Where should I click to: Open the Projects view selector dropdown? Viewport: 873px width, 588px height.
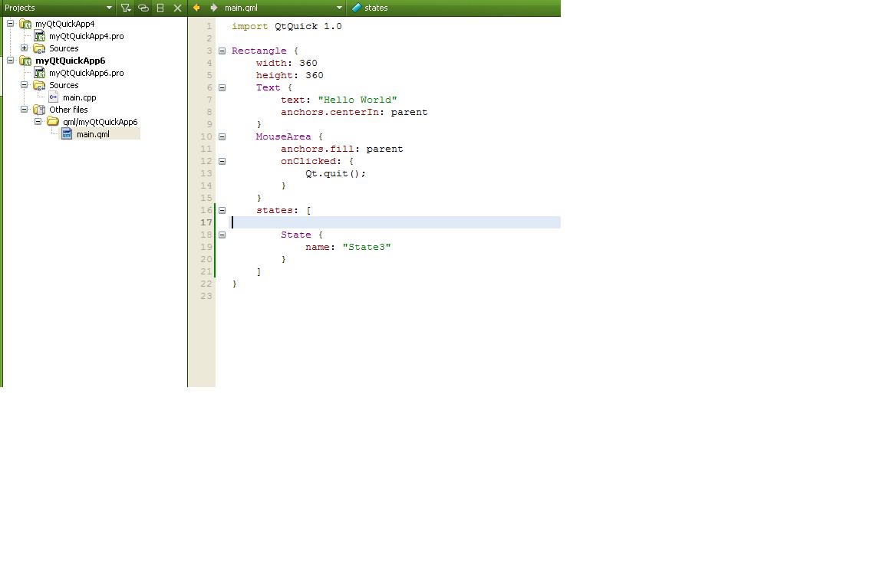109,8
